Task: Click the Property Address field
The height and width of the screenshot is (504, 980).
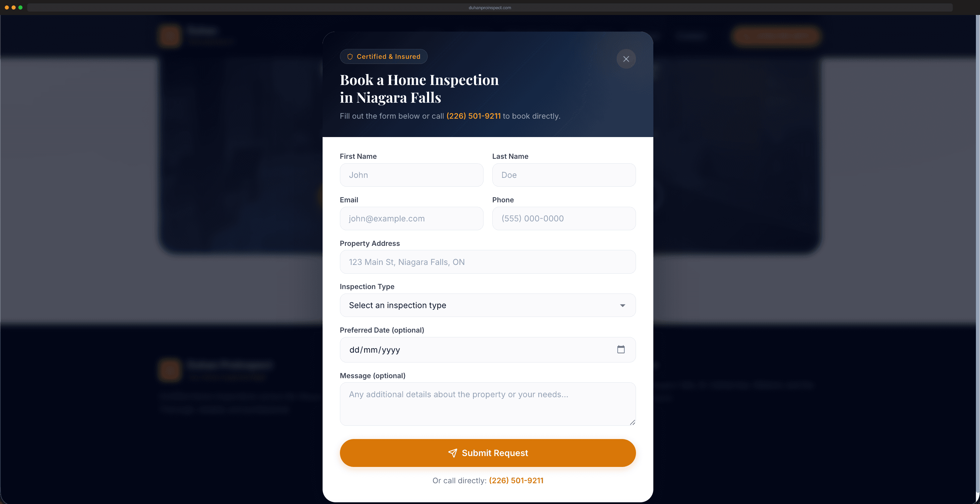Action: click(487, 262)
